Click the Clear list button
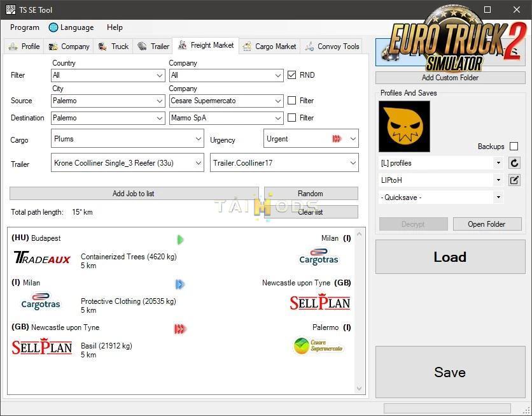The width and height of the screenshot is (532, 416). (311, 212)
